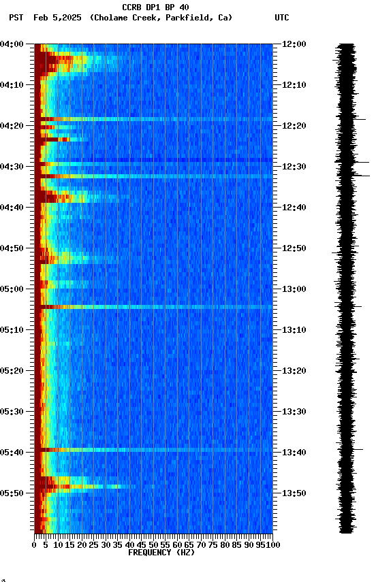Click the "13:50" UTC time label
Screen dimensions: 376x588
tap(294, 493)
